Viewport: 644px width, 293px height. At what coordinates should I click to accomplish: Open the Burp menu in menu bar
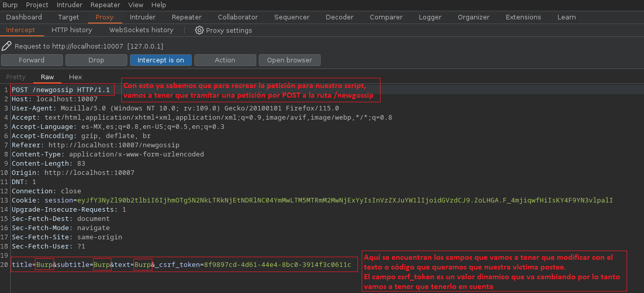click(x=10, y=5)
